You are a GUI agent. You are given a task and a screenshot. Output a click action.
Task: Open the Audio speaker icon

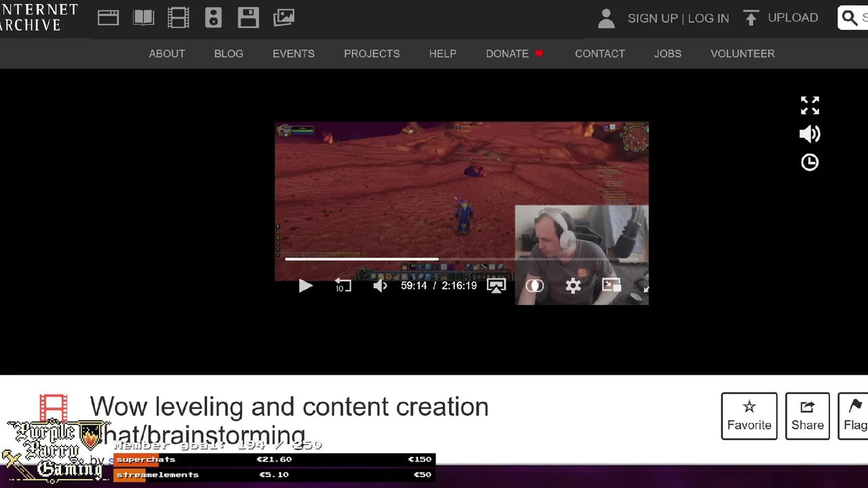[214, 18]
